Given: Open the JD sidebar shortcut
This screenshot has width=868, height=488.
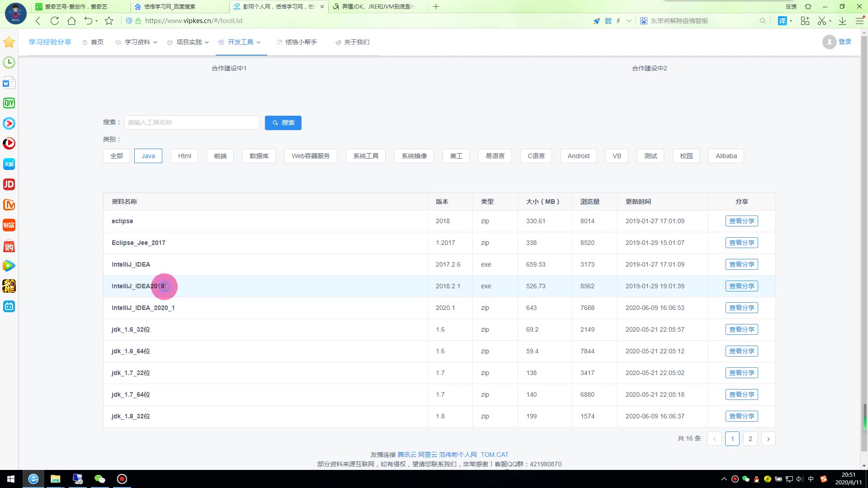Looking at the screenshot, I should tap(9, 184).
